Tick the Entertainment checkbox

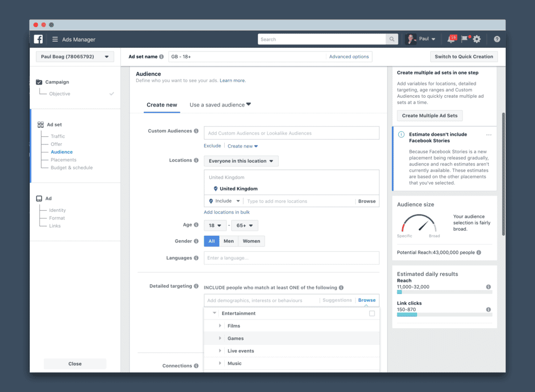(x=372, y=314)
